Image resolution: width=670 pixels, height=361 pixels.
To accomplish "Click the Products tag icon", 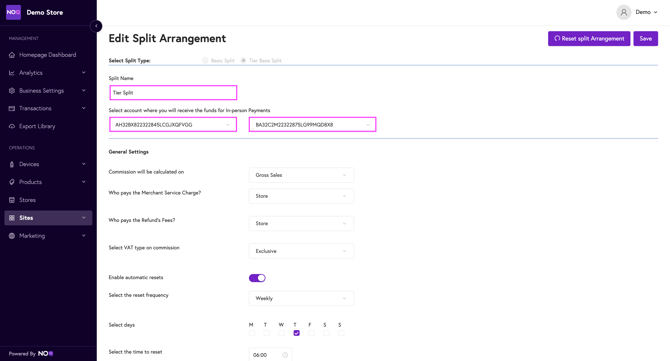I will (12, 182).
